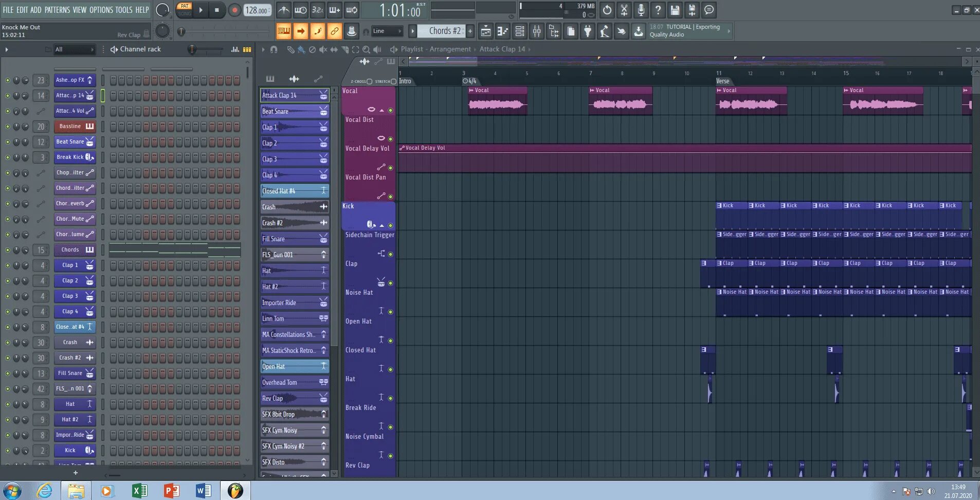The width and height of the screenshot is (980, 500).
Task: Toggle the channel rack graph editor
Action: [x=235, y=49]
